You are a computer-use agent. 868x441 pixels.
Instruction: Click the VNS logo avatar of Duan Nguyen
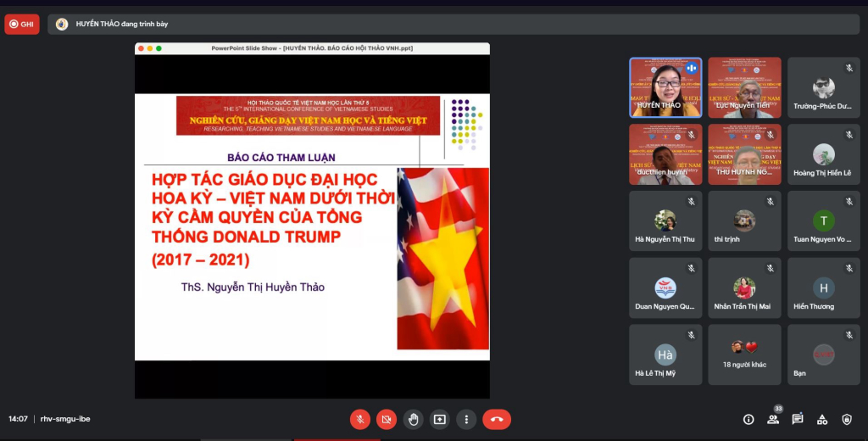pyautogui.click(x=665, y=288)
